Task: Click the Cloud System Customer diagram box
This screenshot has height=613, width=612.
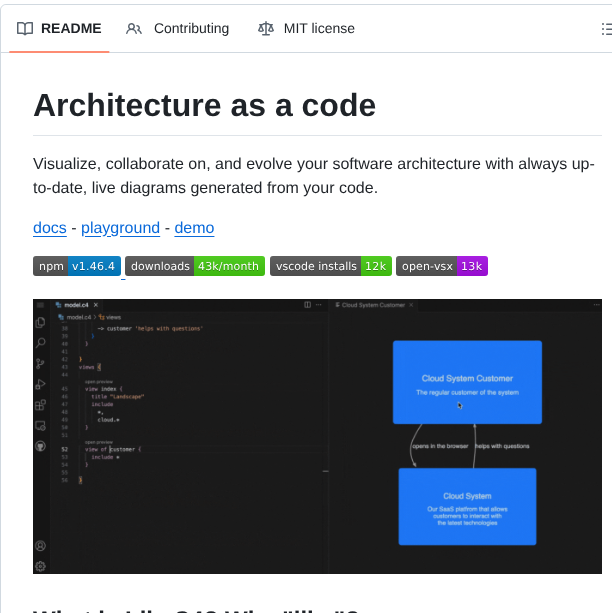Action: pos(467,382)
